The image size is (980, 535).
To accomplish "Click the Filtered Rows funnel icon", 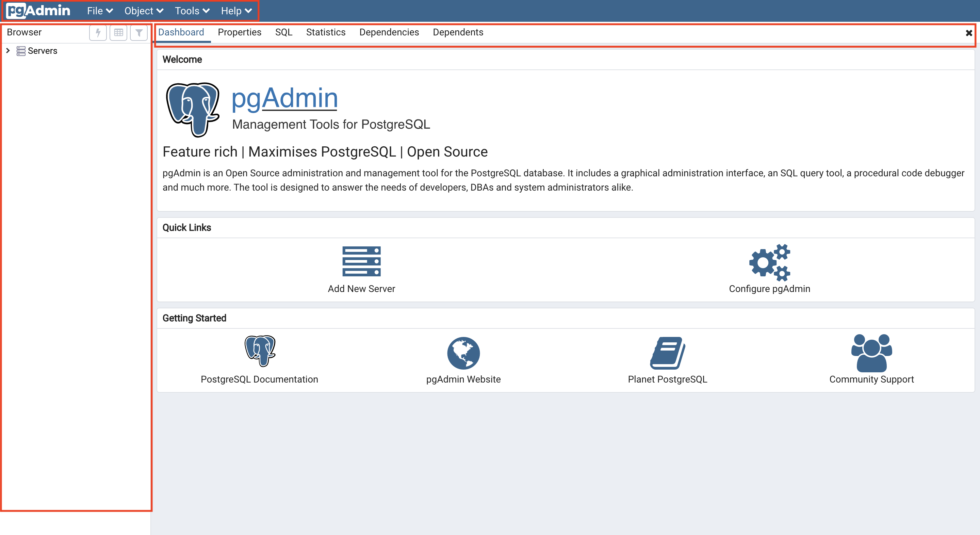I will click(139, 32).
